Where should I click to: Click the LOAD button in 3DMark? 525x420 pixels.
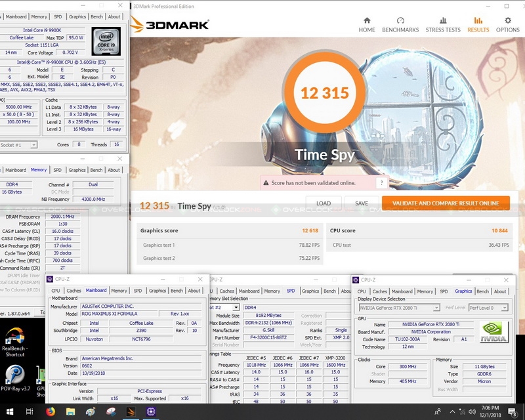[324, 203]
